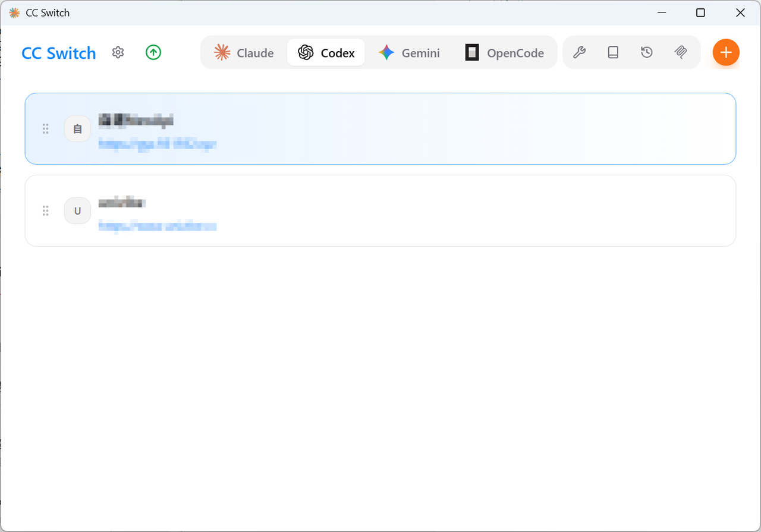Switch to the Claude tab
The image size is (761, 532).
pyautogui.click(x=244, y=53)
